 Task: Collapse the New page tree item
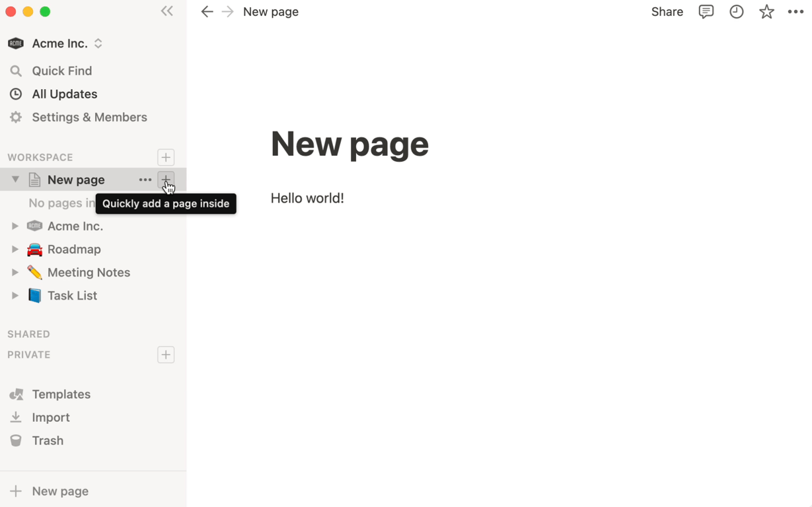15,180
